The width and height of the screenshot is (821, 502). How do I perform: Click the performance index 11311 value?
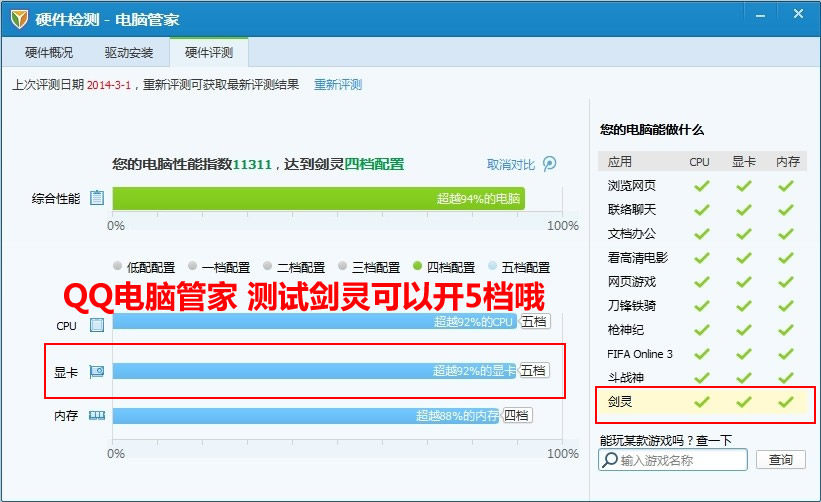[x=252, y=164]
